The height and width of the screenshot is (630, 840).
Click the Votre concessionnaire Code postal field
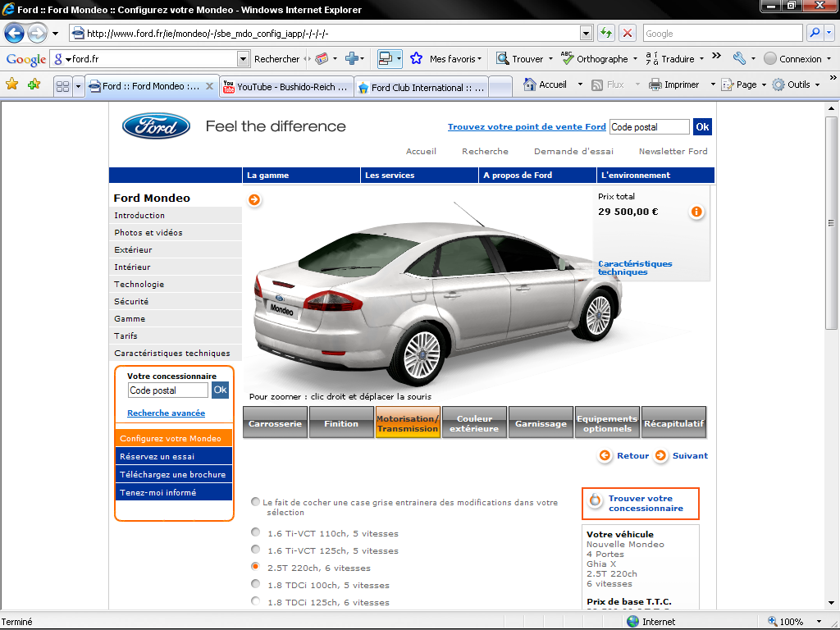click(x=168, y=390)
